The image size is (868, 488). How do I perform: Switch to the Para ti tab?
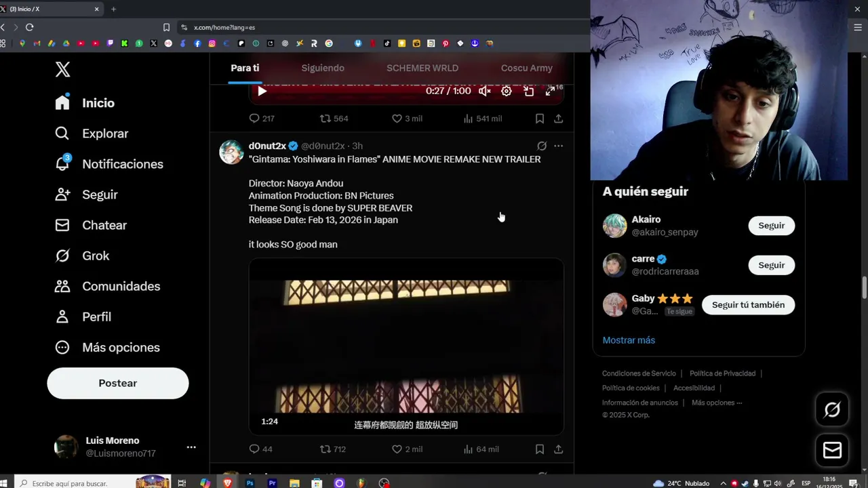(x=245, y=68)
